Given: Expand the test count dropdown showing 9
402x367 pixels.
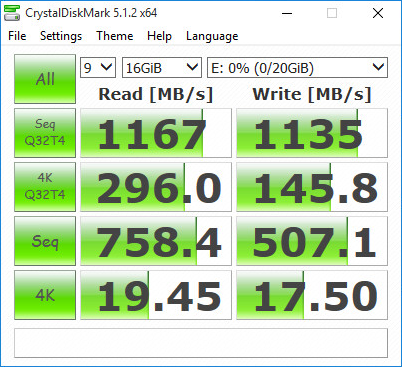Looking at the screenshot, I should point(98,68).
